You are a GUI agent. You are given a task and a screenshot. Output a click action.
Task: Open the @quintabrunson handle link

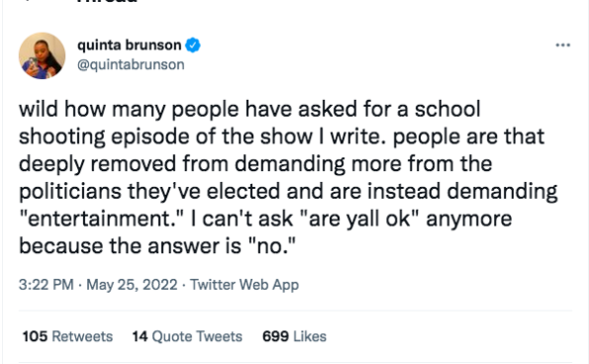131,64
